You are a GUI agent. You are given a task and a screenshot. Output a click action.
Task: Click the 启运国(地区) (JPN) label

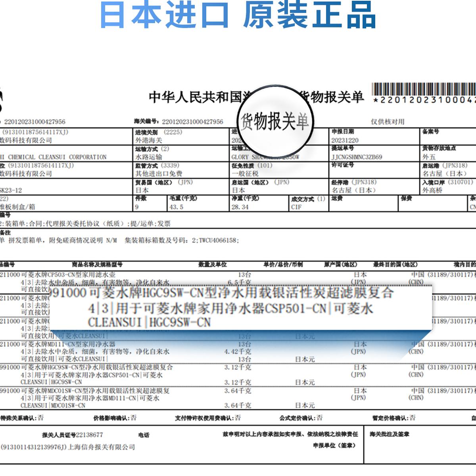click(x=261, y=182)
